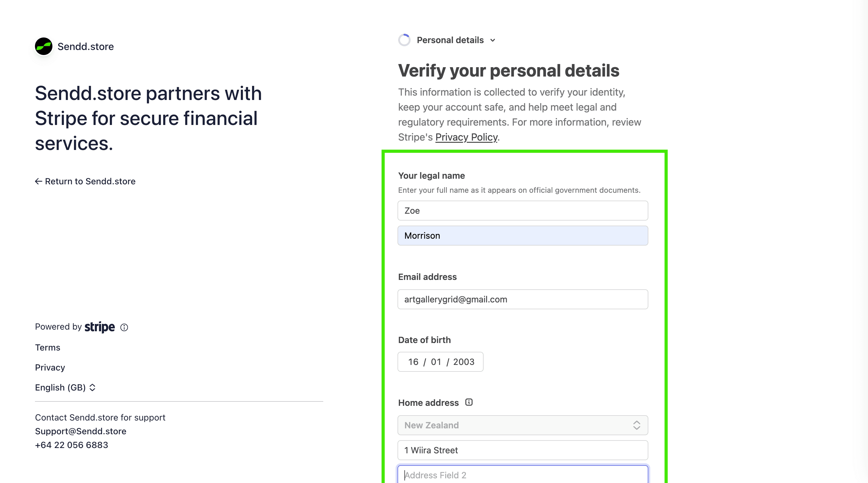The height and width of the screenshot is (483, 868).
Task: Open the Privacy footer link
Action: (x=50, y=367)
